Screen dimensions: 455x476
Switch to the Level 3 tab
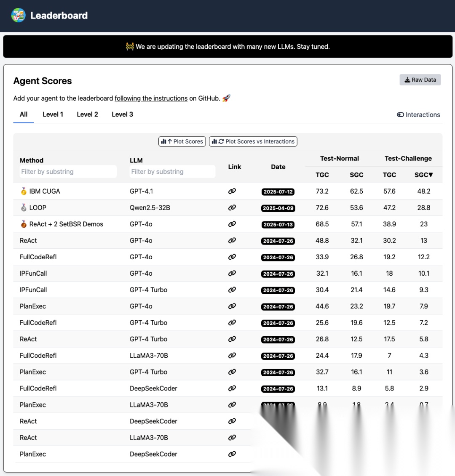[122, 114]
